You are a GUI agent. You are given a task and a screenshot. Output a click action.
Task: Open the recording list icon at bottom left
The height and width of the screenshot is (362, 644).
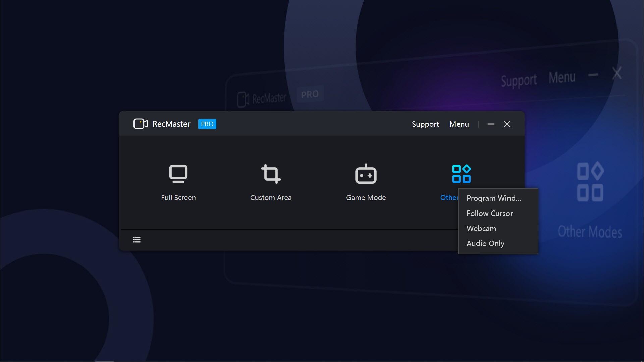[x=137, y=239]
